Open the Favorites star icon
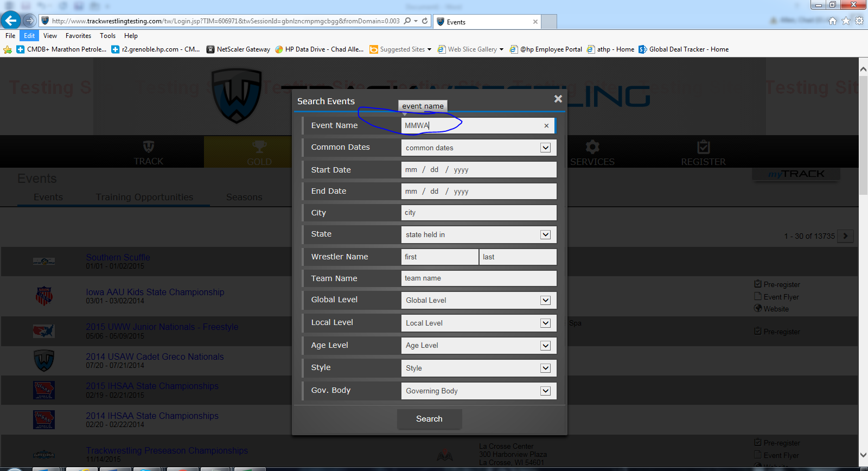The image size is (868, 471). point(846,21)
